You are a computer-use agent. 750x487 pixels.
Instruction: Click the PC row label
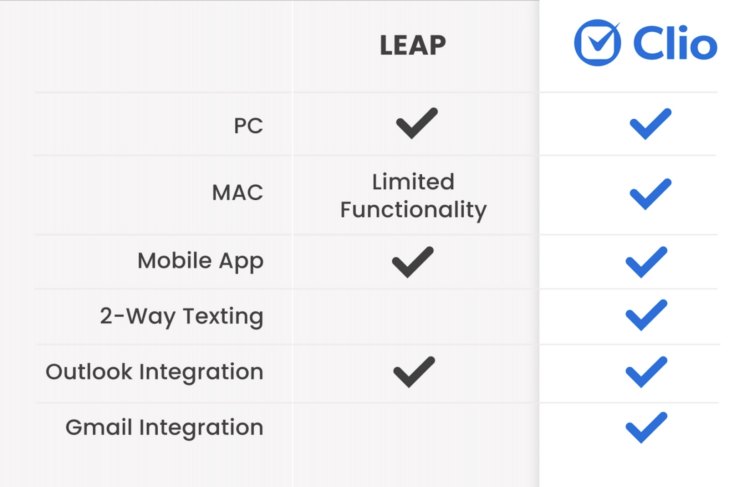pos(247,128)
